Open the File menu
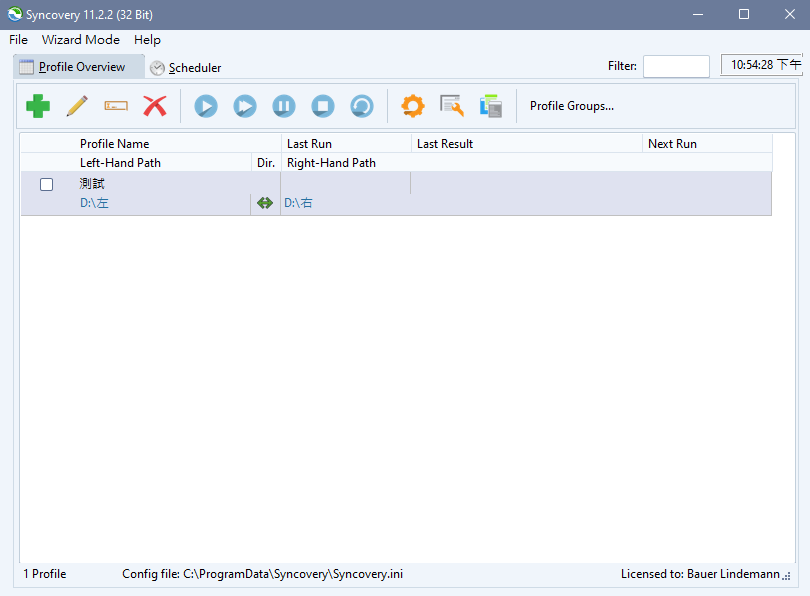This screenshot has height=596, width=810. (x=19, y=40)
